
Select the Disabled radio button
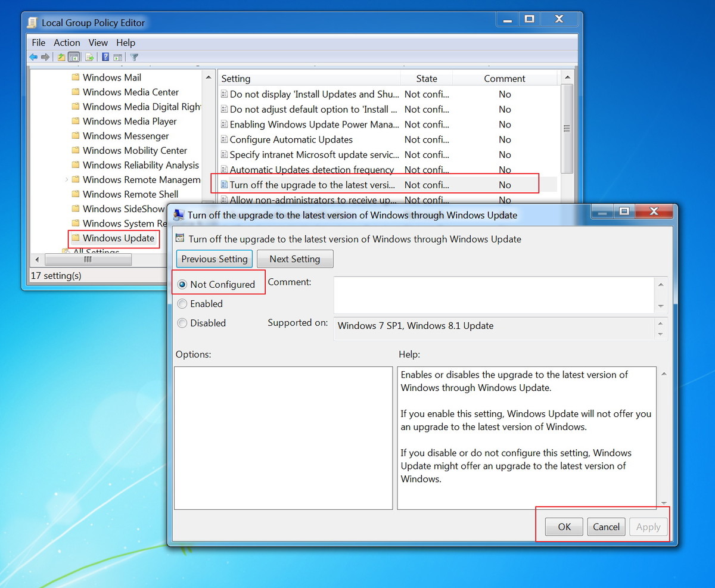pyautogui.click(x=182, y=323)
